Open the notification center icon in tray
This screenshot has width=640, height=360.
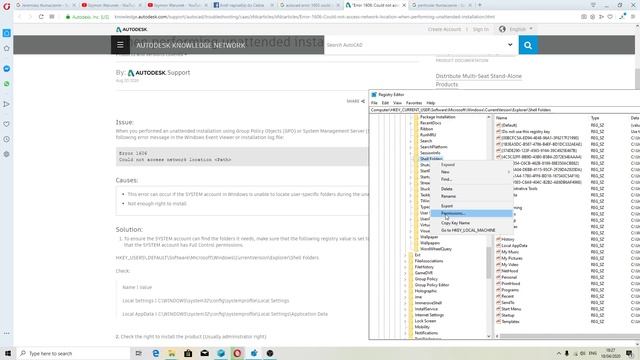coord(629,353)
